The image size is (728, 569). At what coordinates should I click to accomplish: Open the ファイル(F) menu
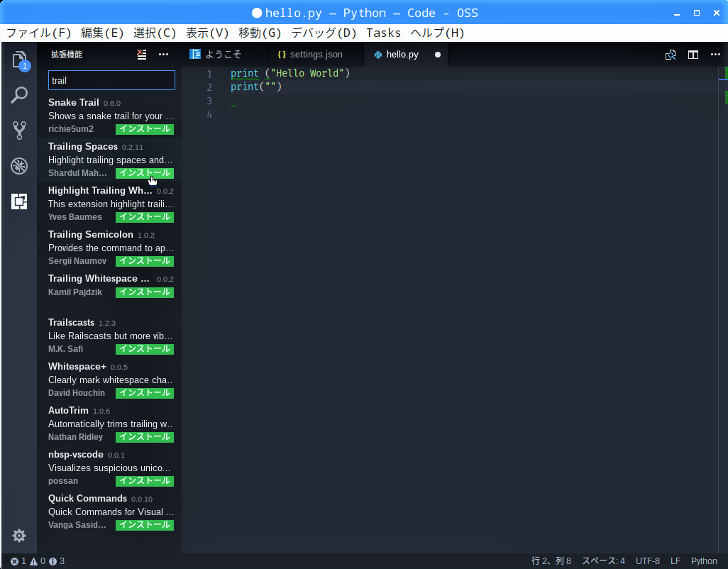click(x=38, y=33)
